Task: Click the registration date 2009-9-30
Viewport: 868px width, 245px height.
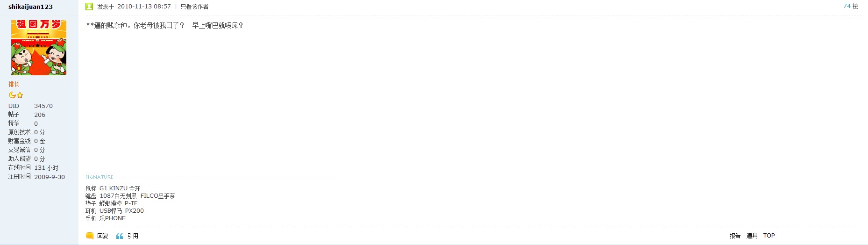Action: pyautogui.click(x=50, y=177)
